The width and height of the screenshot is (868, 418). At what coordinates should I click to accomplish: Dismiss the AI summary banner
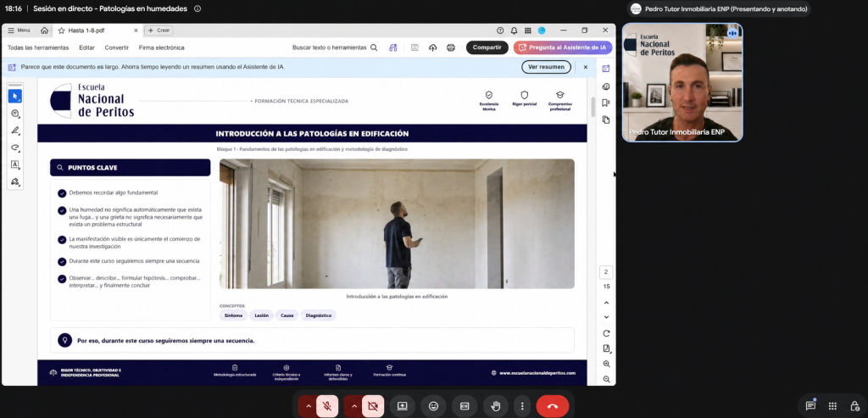[x=585, y=67]
